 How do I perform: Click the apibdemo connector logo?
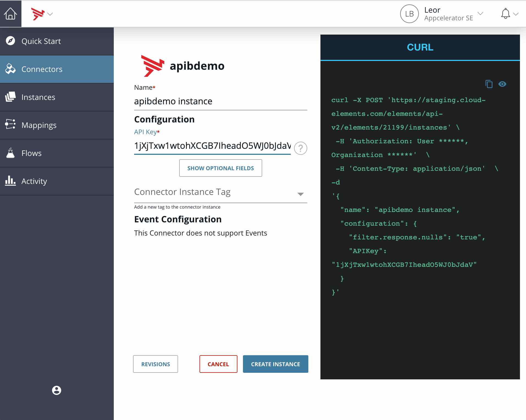coord(153,66)
